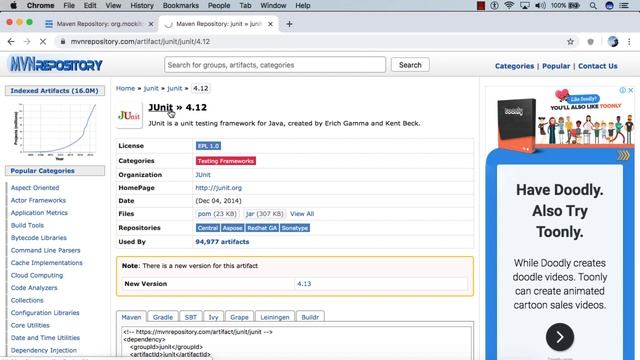Close the org.mockito Maven Repository tab
The width and height of the screenshot is (640, 360).
click(x=151, y=24)
